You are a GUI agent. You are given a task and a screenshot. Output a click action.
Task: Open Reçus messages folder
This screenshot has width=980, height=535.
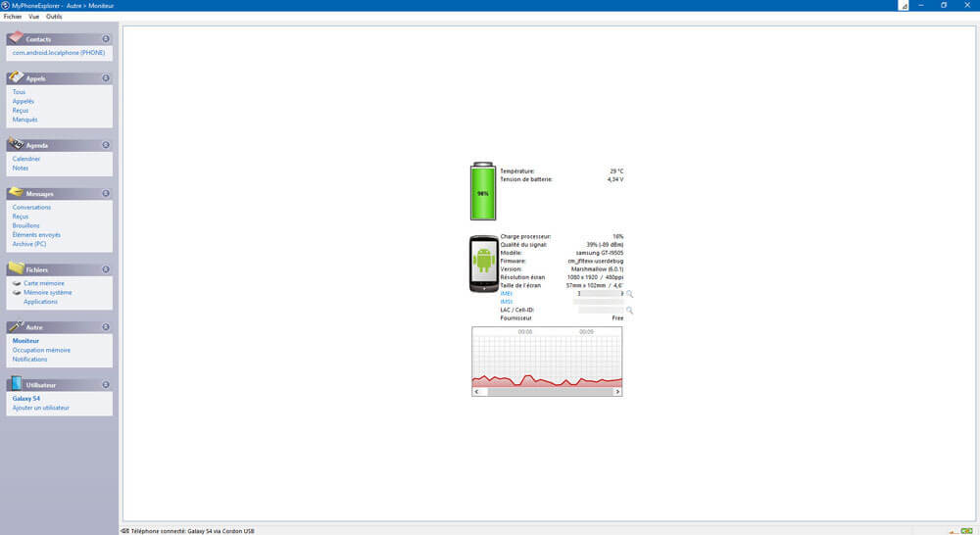20,217
